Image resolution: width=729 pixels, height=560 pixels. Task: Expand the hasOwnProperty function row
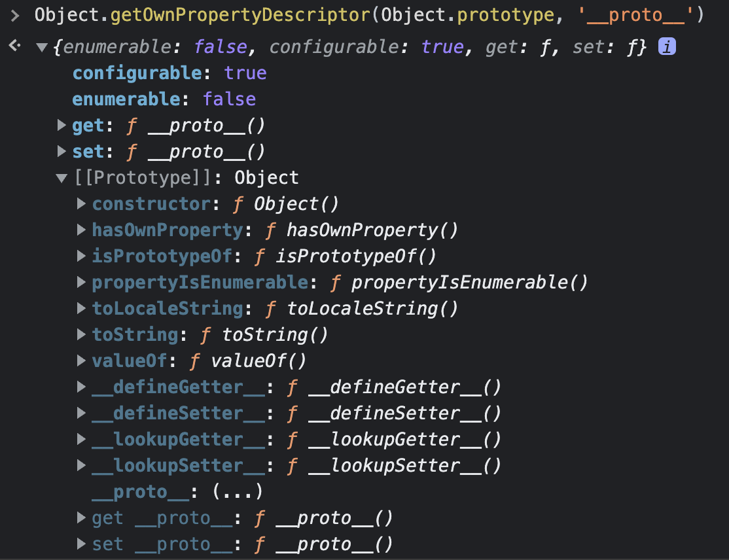click(81, 229)
